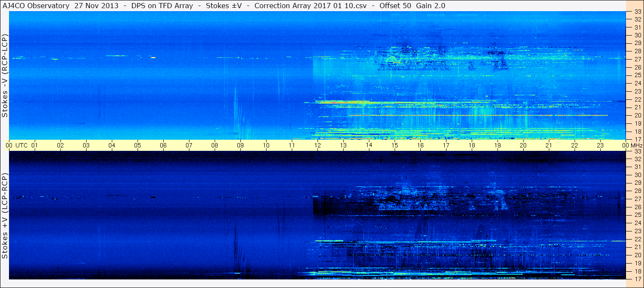Select the 02 hour time marker
Viewport: 644px width, 288px height.
pyautogui.click(x=60, y=145)
